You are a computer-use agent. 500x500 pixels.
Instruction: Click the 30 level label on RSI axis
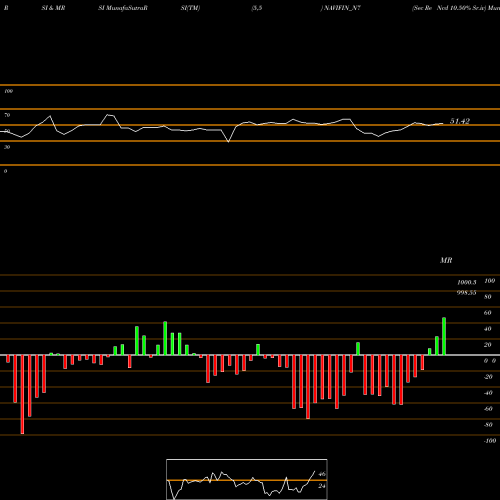tap(7, 147)
